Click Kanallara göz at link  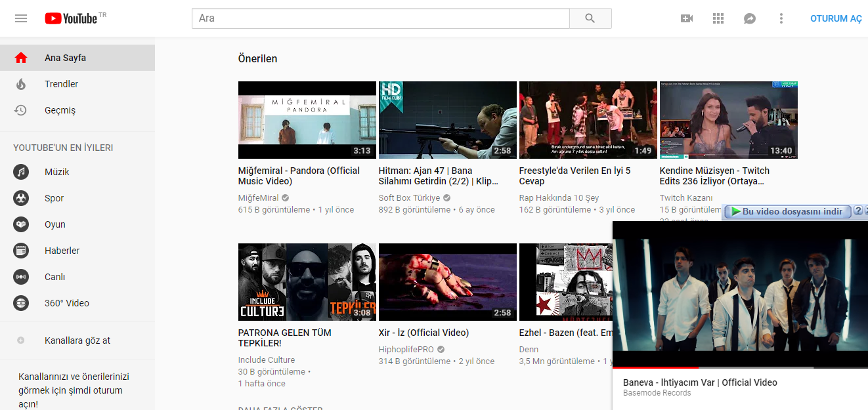pyautogui.click(x=77, y=340)
